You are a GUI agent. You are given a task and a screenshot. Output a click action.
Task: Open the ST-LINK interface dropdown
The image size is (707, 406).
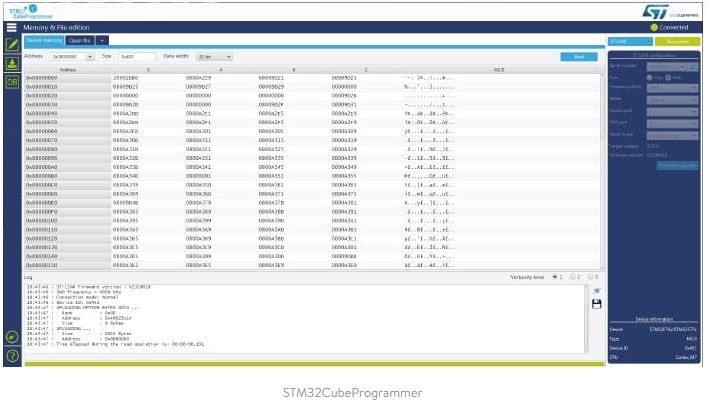pos(630,42)
